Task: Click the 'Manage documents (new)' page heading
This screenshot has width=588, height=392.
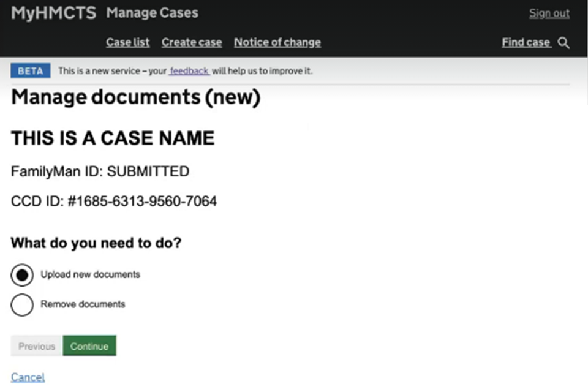Action: 135,98
